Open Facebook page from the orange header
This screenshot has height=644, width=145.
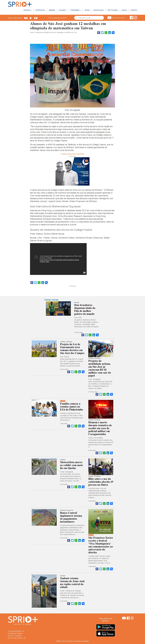pyautogui.click(x=131, y=18)
